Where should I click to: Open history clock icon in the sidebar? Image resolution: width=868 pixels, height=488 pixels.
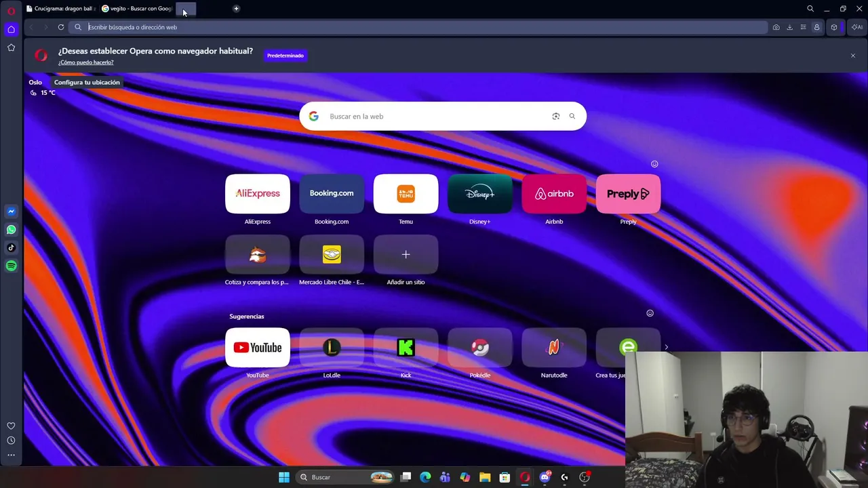[x=11, y=441]
